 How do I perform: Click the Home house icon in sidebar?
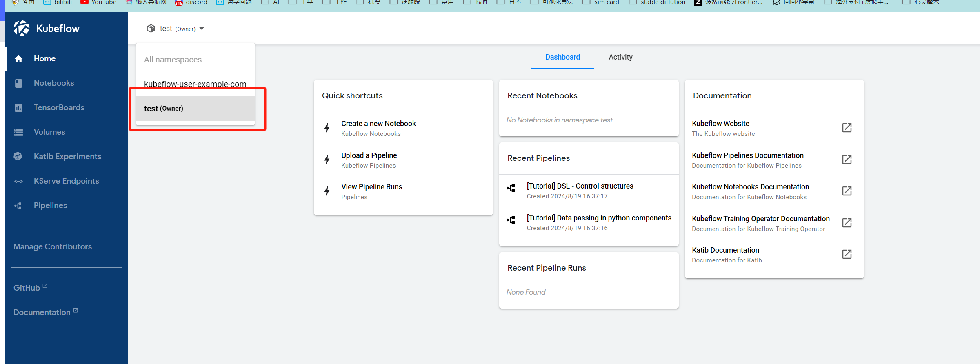pos(18,59)
